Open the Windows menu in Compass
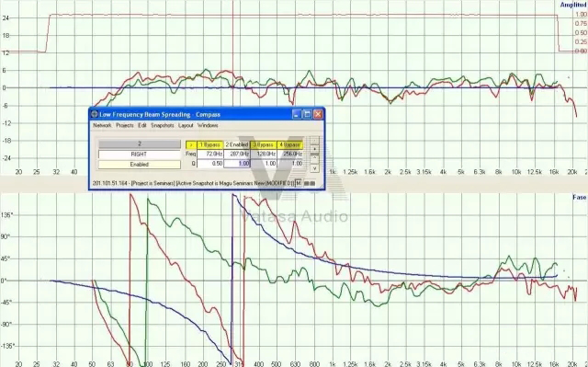588x367 pixels. pos(208,125)
